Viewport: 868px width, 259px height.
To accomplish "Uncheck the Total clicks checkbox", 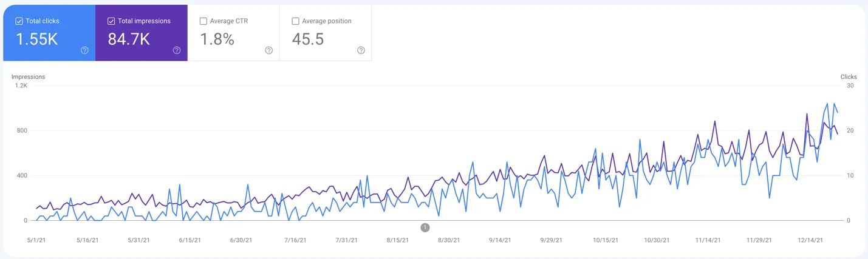I will [x=19, y=21].
